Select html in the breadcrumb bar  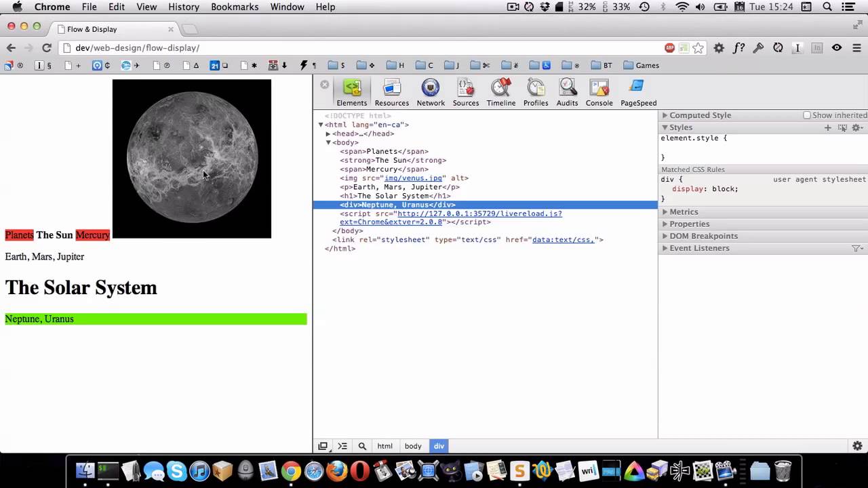pyautogui.click(x=384, y=446)
